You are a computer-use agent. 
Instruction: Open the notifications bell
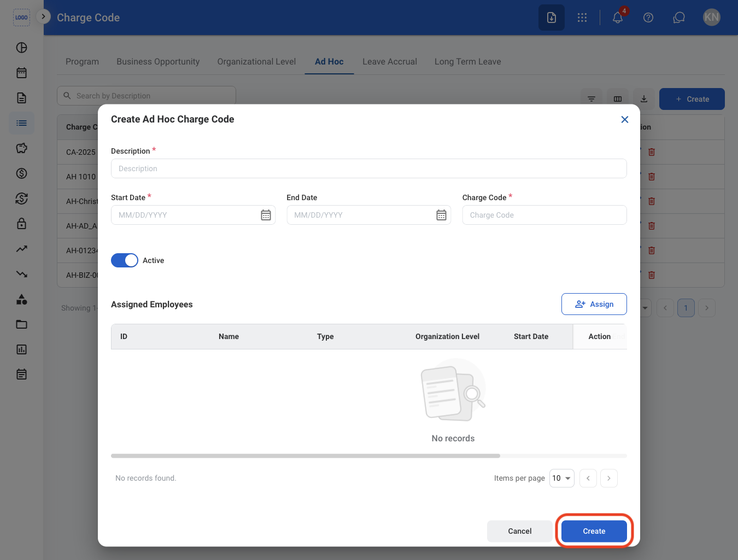coord(618,17)
